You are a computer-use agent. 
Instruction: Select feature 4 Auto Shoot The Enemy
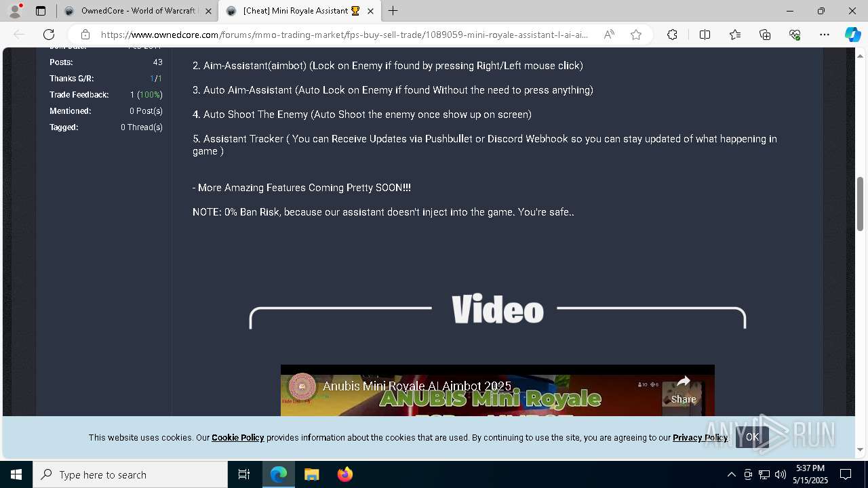point(362,115)
